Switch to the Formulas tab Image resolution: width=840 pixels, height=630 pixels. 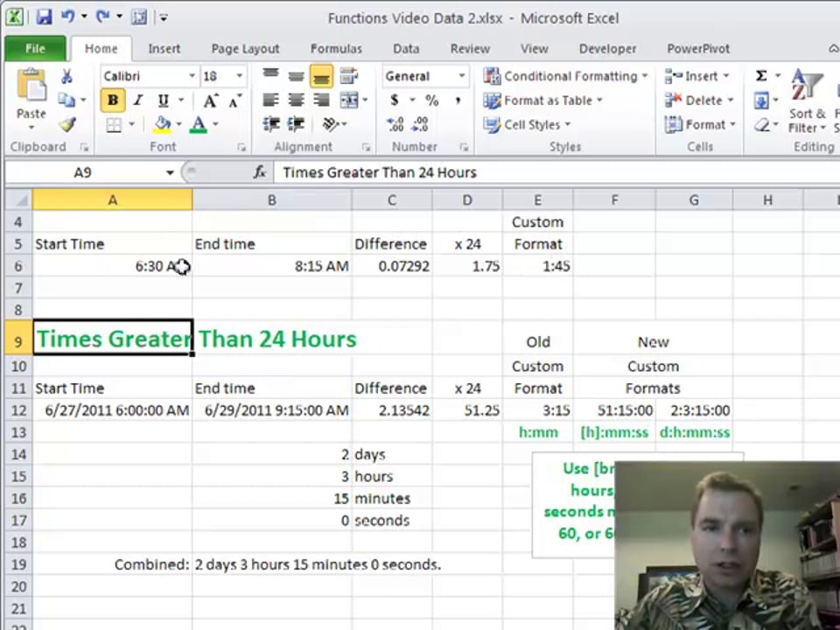coord(336,49)
